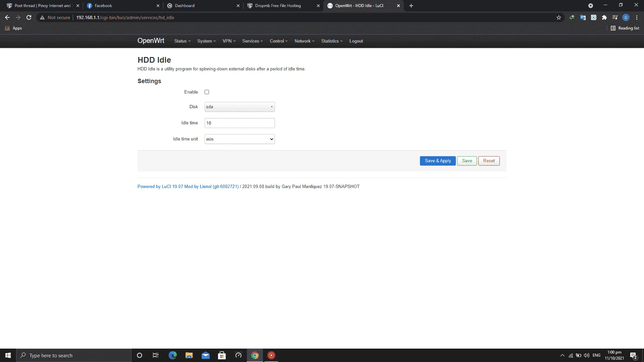Click the OpenWrt brand link

(151, 41)
